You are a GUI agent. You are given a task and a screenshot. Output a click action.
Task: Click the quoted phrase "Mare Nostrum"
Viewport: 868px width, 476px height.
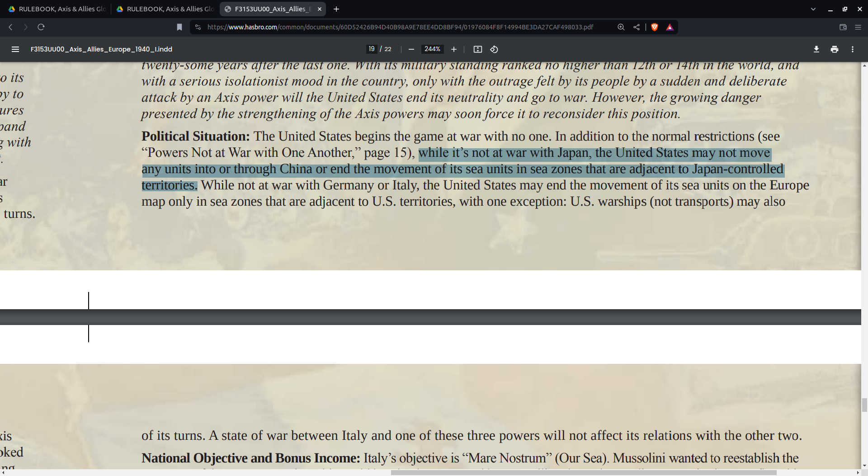507,458
